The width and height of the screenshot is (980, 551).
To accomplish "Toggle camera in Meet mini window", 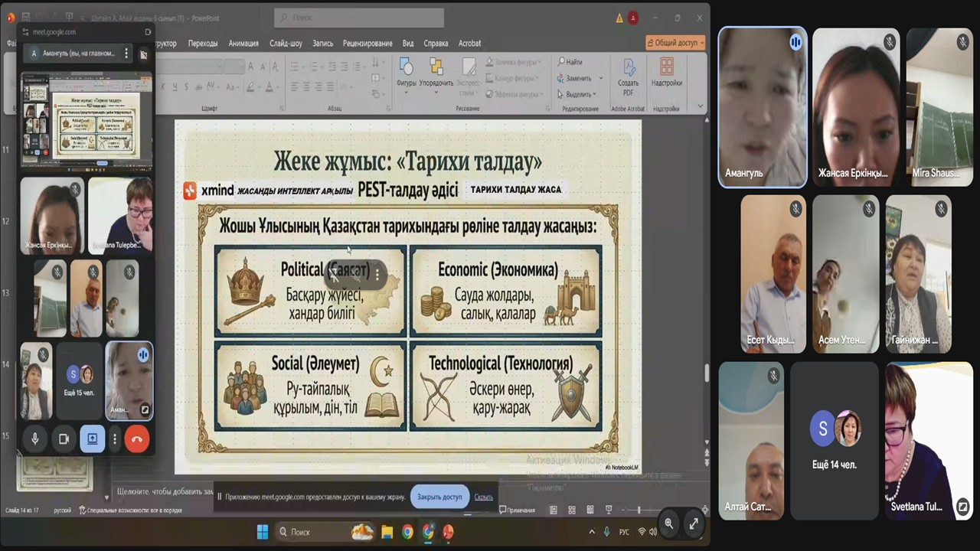I will coord(64,439).
